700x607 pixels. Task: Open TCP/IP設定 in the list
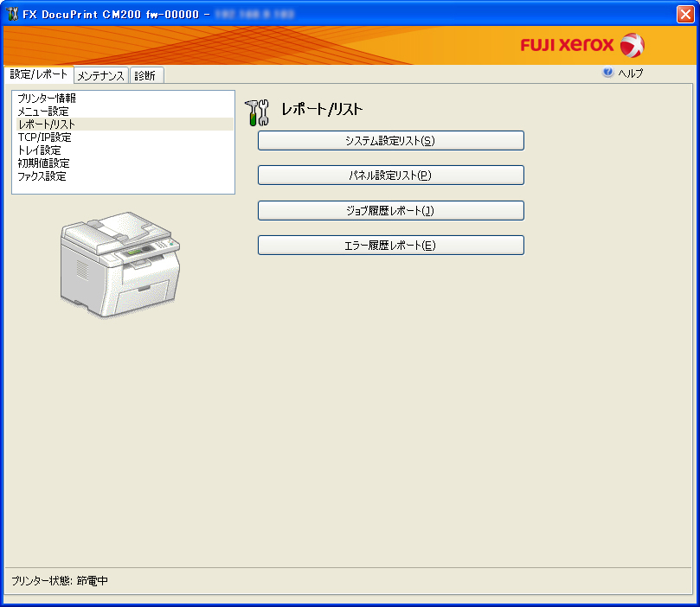45,137
